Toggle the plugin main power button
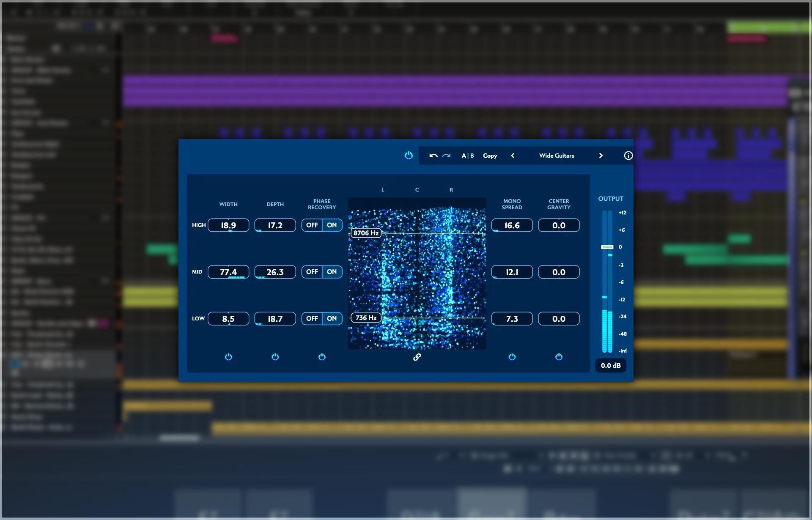 tap(409, 156)
